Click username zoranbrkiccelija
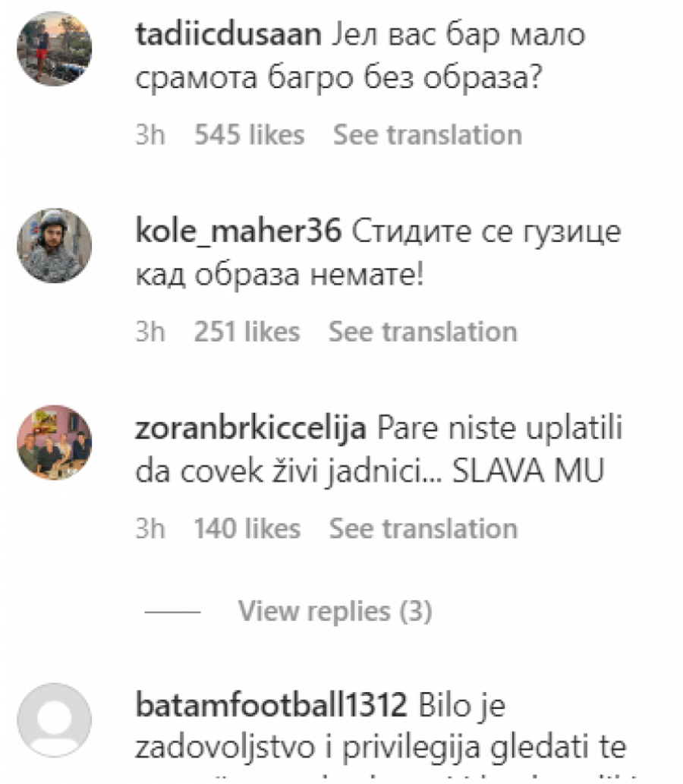The width and height of the screenshot is (683, 784). [x=250, y=429]
